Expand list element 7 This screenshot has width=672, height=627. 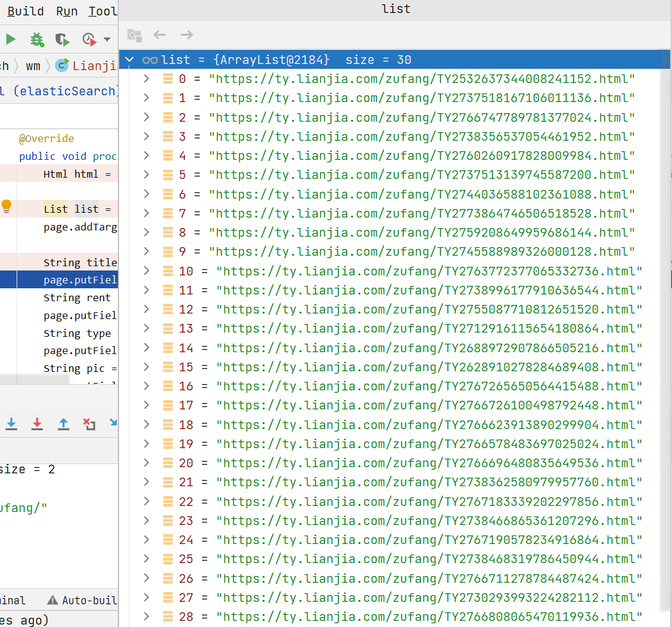click(147, 213)
